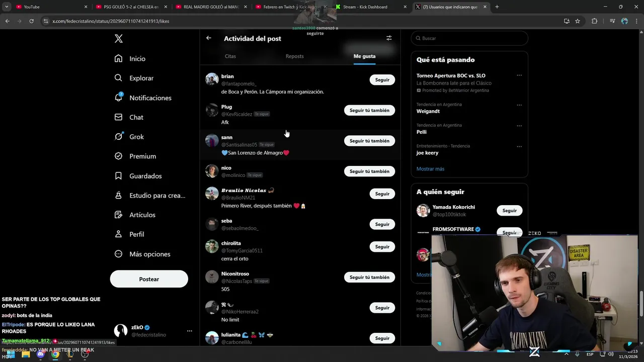The image size is (644, 362).
Task: Follow sann back
Action: click(370, 141)
